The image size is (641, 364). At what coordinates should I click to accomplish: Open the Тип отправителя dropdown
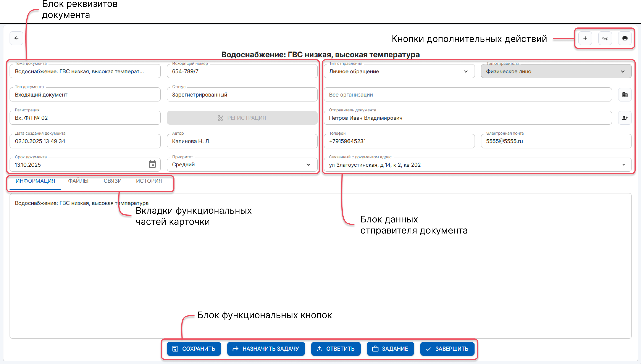[x=622, y=72]
